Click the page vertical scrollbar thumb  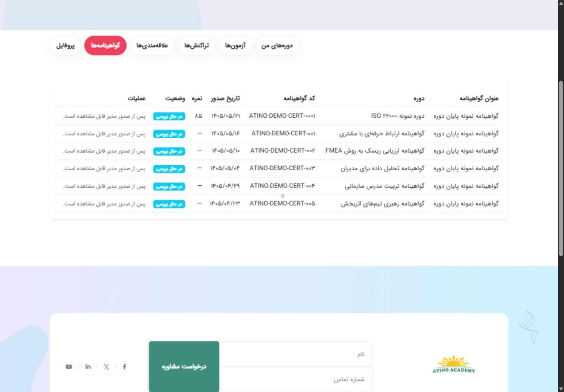click(561, 168)
